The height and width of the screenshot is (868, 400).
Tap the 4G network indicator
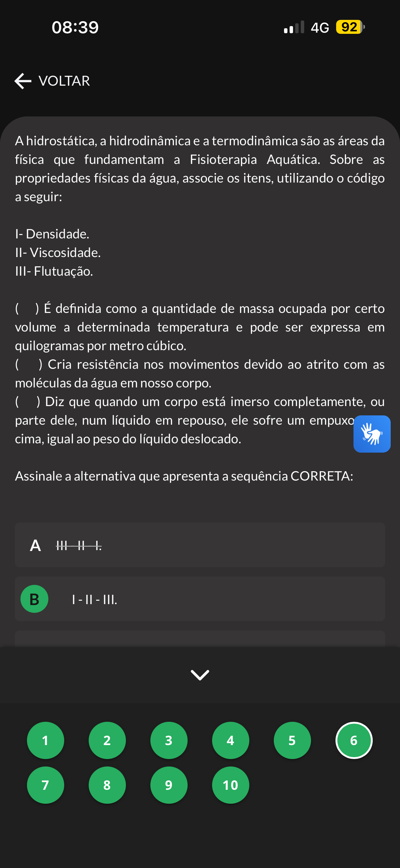(x=319, y=28)
